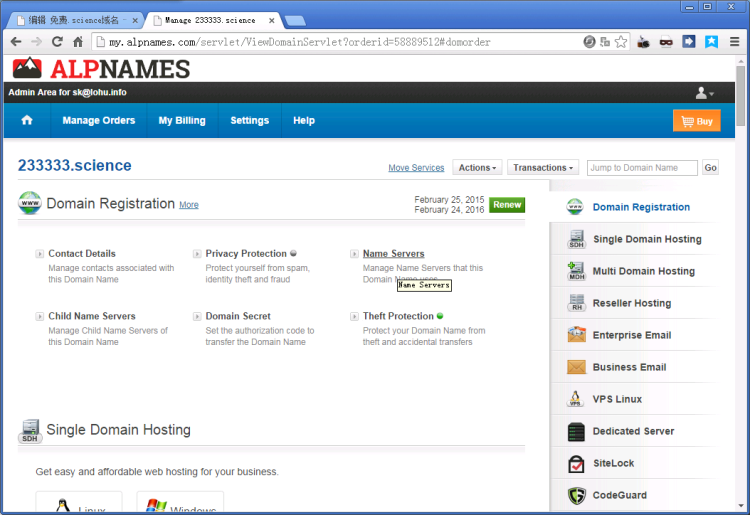The height and width of the screenshot is (515, 750).
Task: Reload the page with refresh icon
Action: pyautogui.click(x=57, y=42)
